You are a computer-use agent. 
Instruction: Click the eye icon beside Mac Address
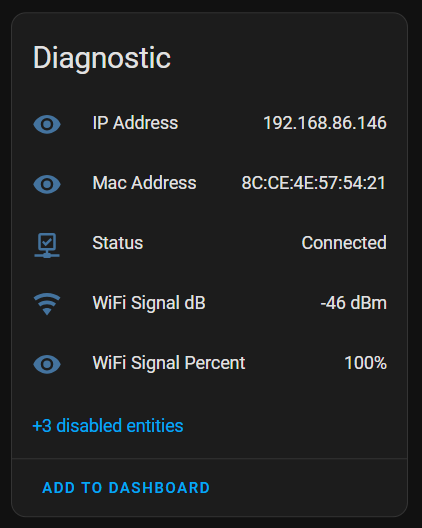pos(47,184)
